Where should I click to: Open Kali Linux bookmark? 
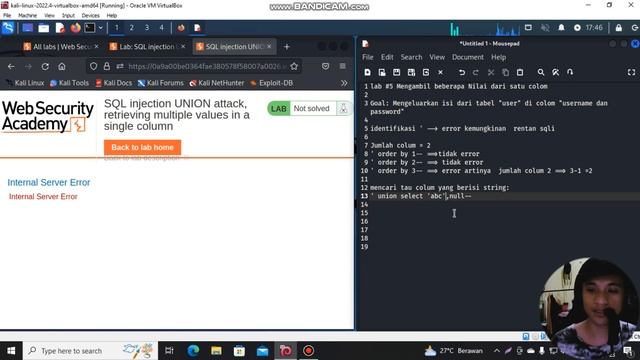pos(25,83)
